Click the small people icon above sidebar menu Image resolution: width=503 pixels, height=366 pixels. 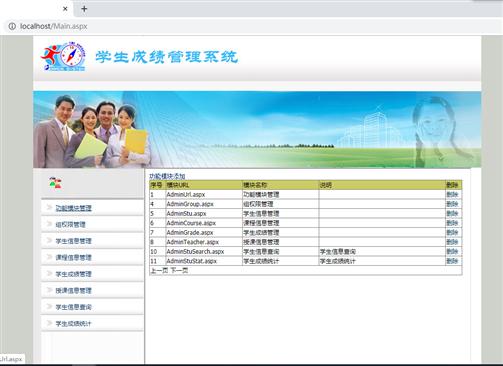[x=55, y=183]
